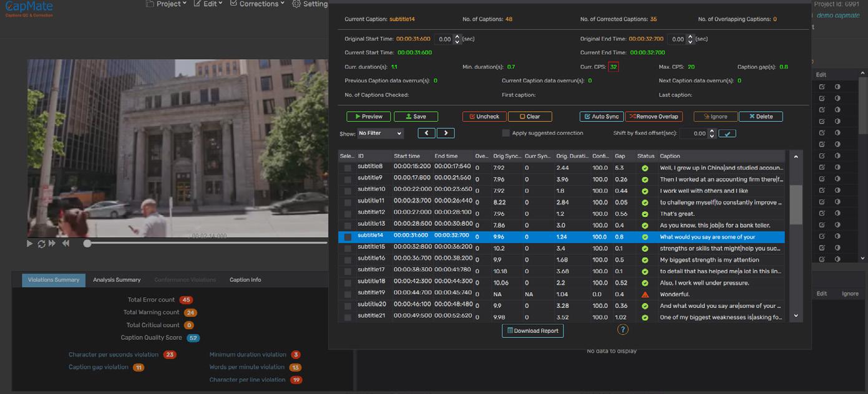Go to next caption with right arrow button
The height and width of the screenshot is (394, 868).
point(446,133)
